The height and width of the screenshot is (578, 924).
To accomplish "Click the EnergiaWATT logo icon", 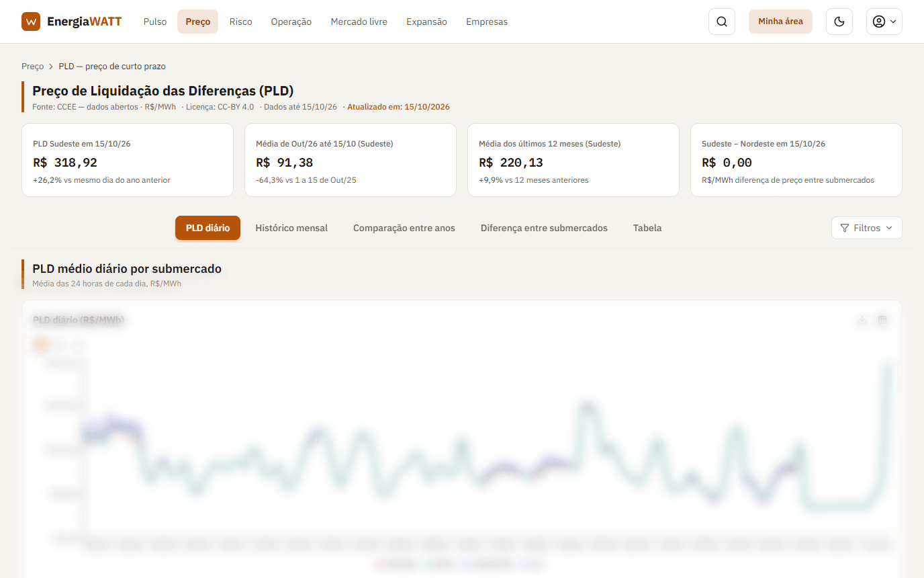I will pyautogui.click(x=31, y=22).
